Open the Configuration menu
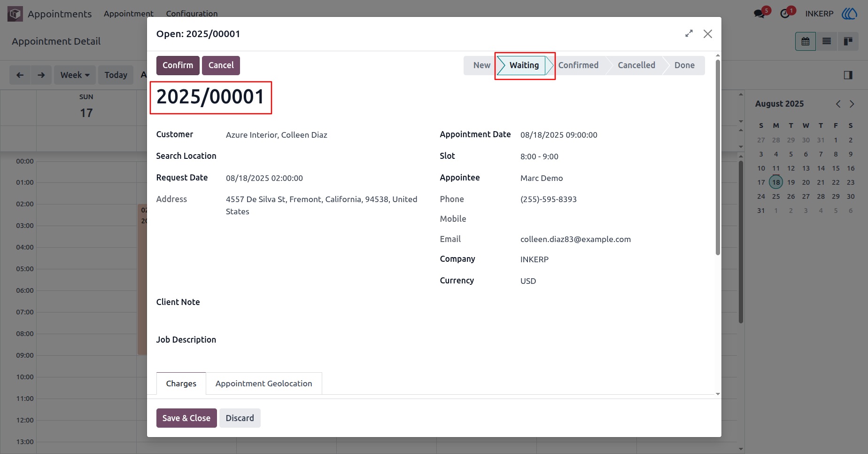 (192, 14)
